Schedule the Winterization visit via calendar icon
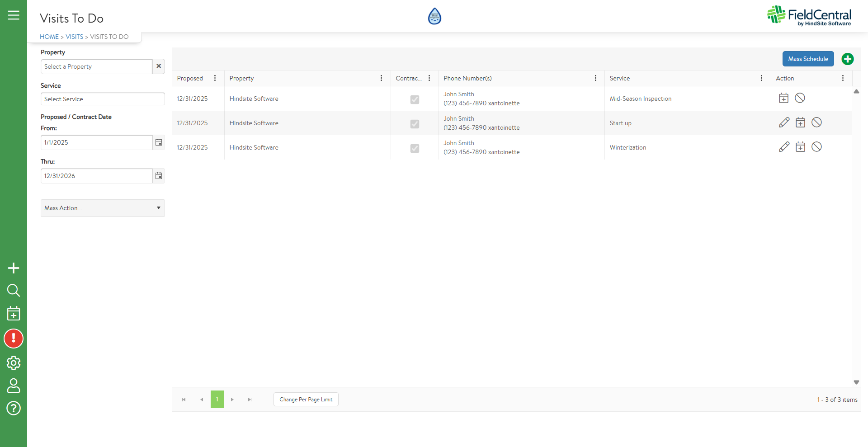The image size is (868, 447). pyautogui.click(x=800, y=147)
